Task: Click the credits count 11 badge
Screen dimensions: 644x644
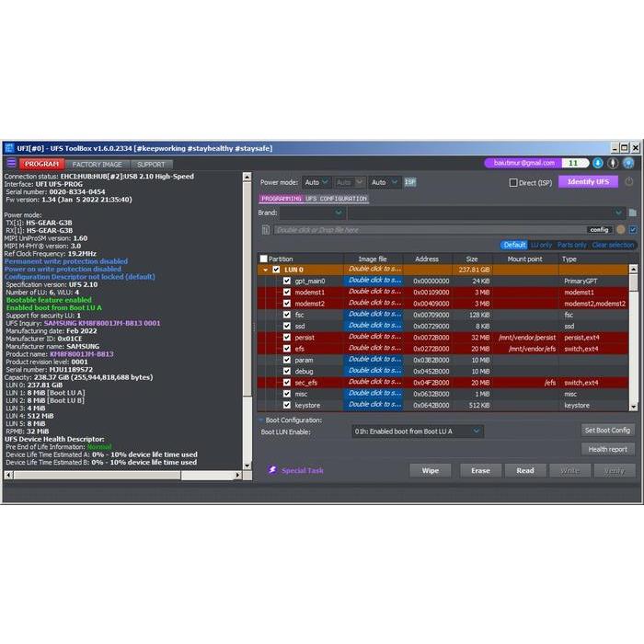Action: point(574,163)
